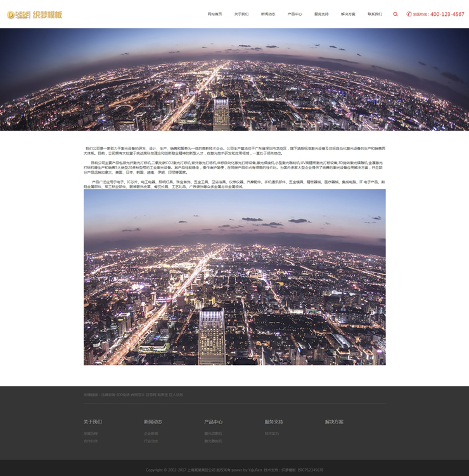Click the 解决方案 footer heading

(334, 421)
